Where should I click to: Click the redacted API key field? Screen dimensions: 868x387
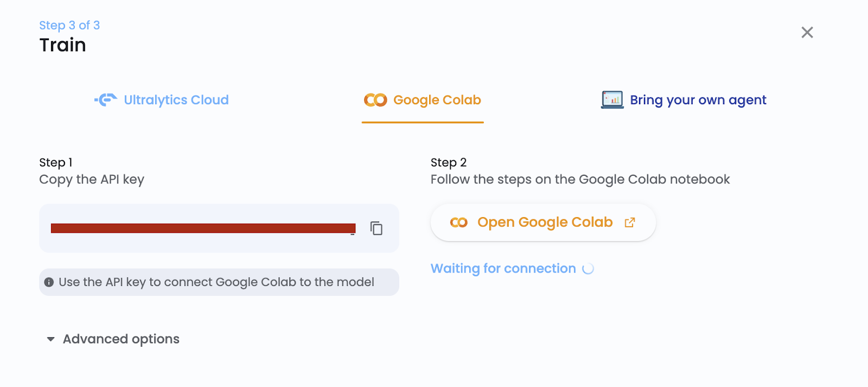203,229
